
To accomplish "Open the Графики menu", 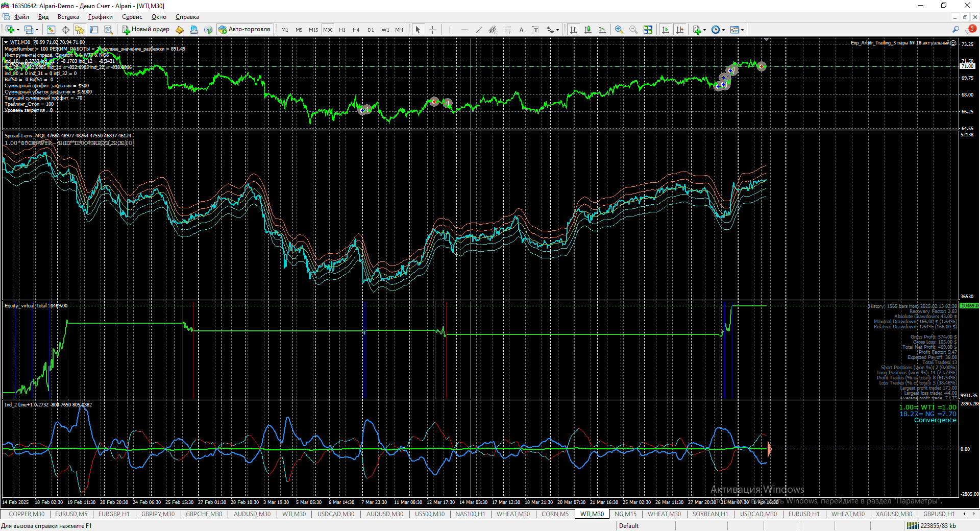I will click(x=101, y=17).
